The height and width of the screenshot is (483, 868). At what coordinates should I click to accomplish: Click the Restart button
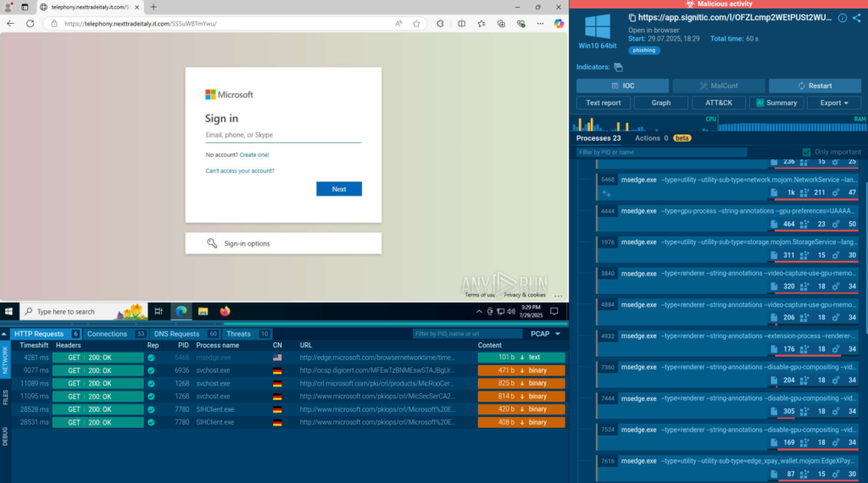pyautogui.click(x=814, y=86)
